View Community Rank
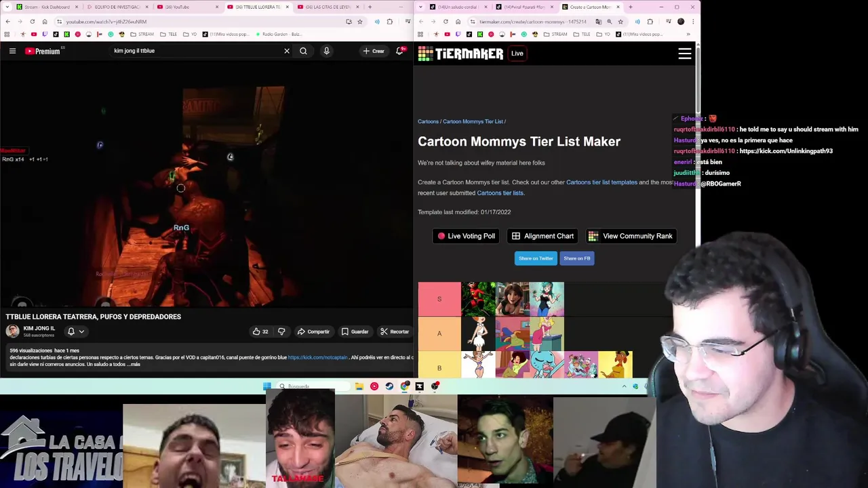This screenshot has height=488, width=868. tap(631, 236)
